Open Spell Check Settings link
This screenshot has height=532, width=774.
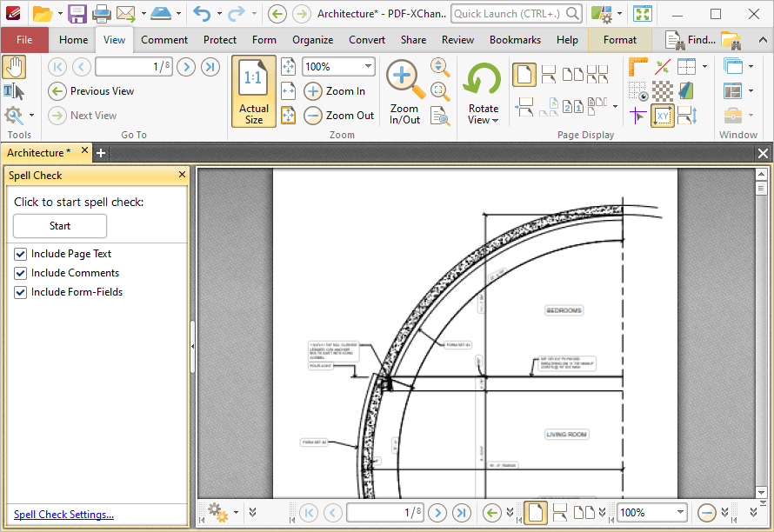63,515
